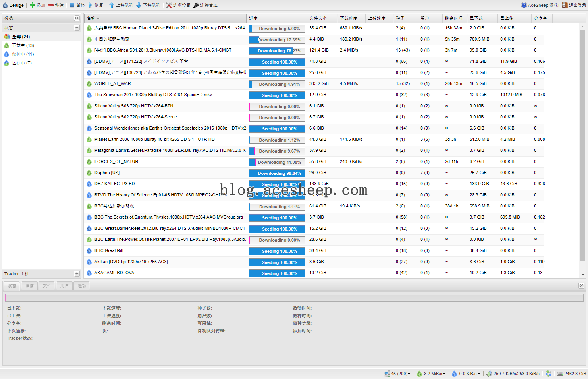Sort by the 分享率 column header
This screenshot has width=588, height=380.
(x=542, y=18)
